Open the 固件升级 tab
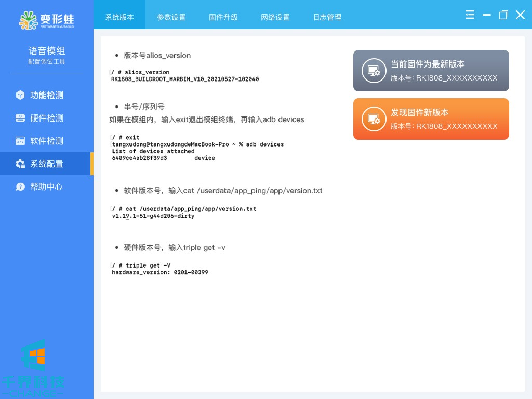This screenshot has height=399, width=532. click(x=223, y=17)
